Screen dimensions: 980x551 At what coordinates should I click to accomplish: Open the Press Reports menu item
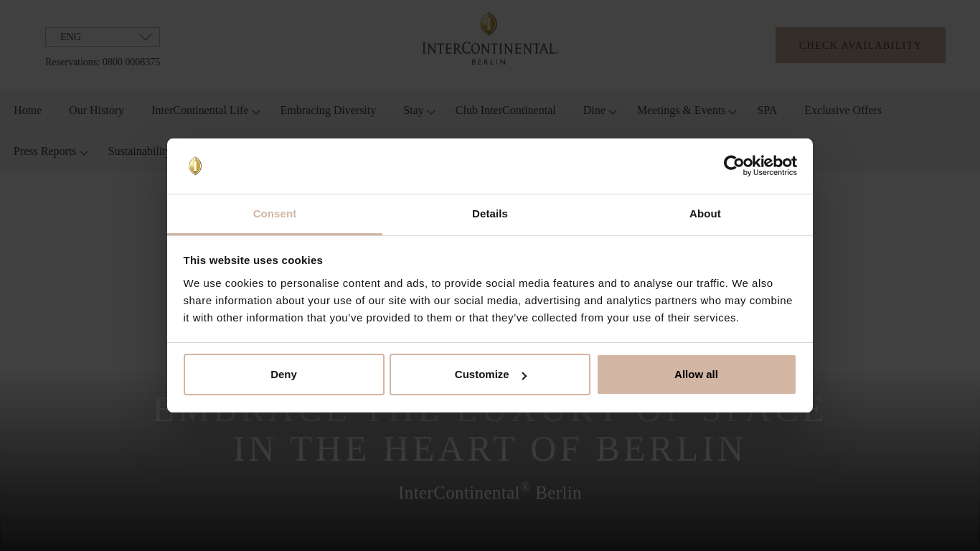44,151
